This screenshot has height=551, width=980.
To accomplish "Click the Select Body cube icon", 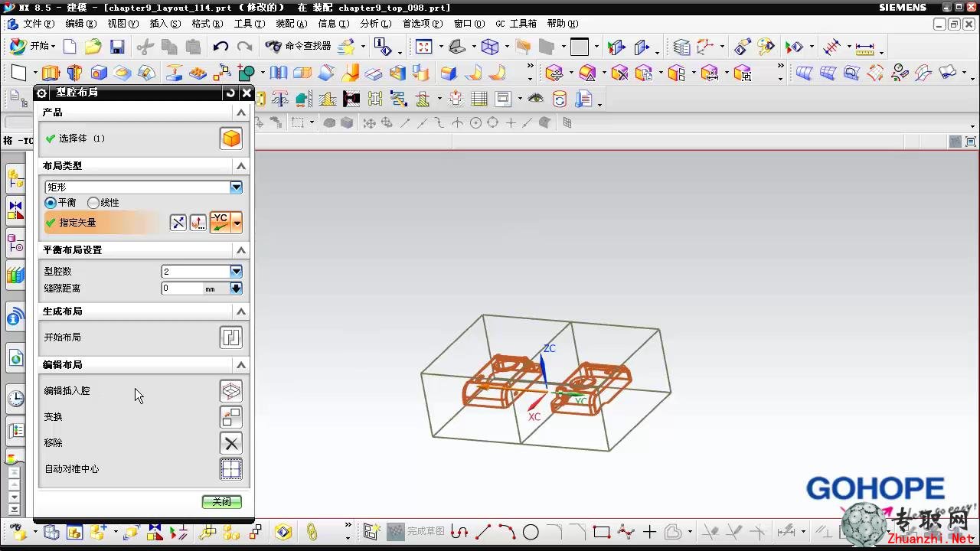I will pyautogui.click(x=231, y=139).
